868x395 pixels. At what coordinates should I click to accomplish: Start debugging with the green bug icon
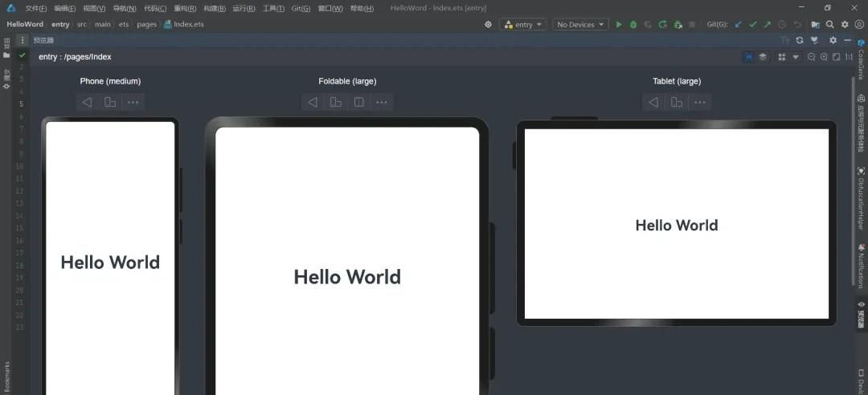pos(633,25)
